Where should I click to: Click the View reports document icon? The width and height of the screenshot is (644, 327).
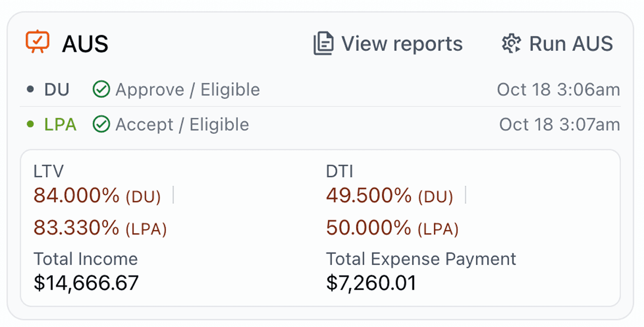coord(323,44)
